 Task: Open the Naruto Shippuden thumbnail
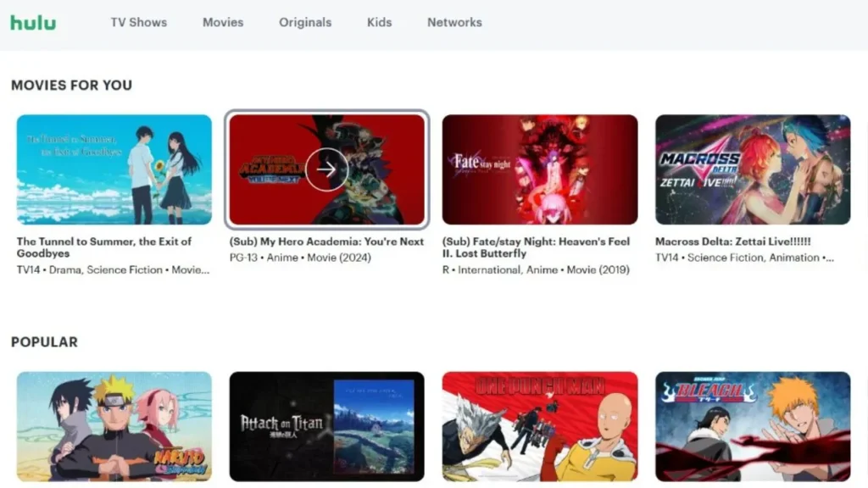(x=114, y=426)
